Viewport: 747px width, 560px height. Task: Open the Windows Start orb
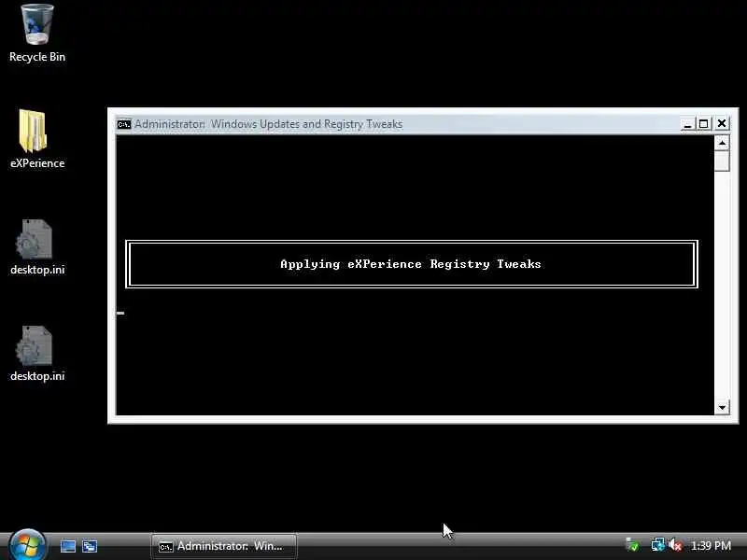[x=28, y=545]
